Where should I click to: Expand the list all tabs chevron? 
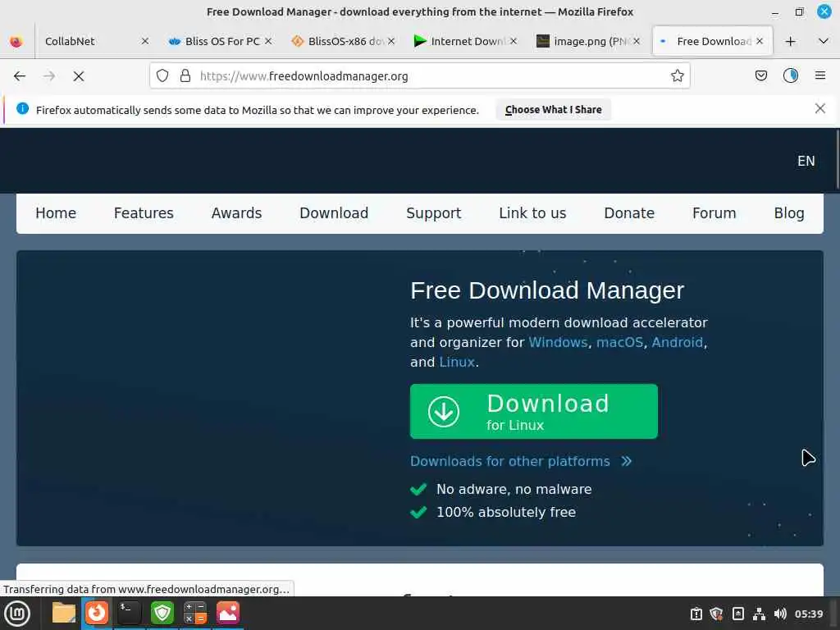point(824,41)
